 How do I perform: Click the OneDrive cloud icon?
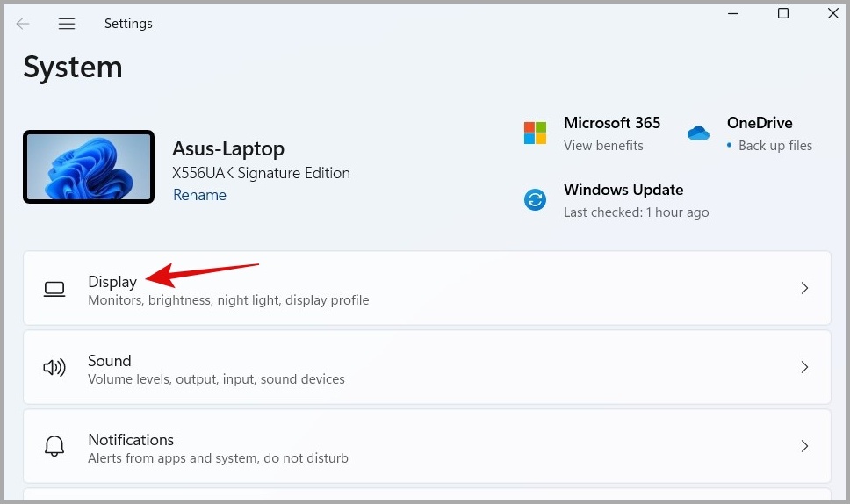tap(698, 133)
